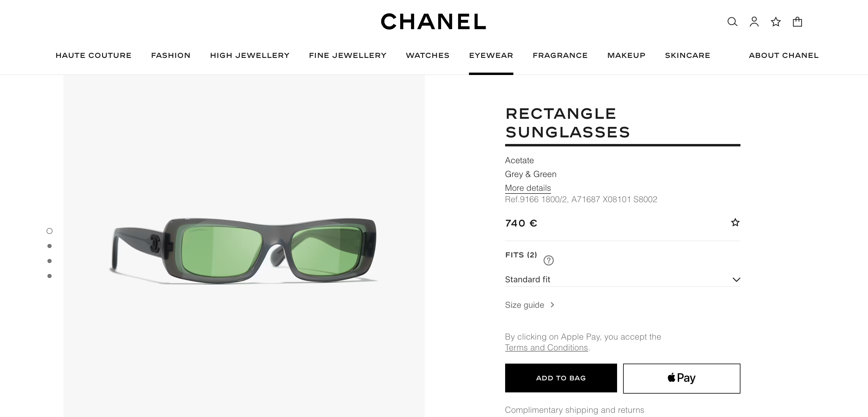Open the Fragrance menu

[x=560, y=55]
